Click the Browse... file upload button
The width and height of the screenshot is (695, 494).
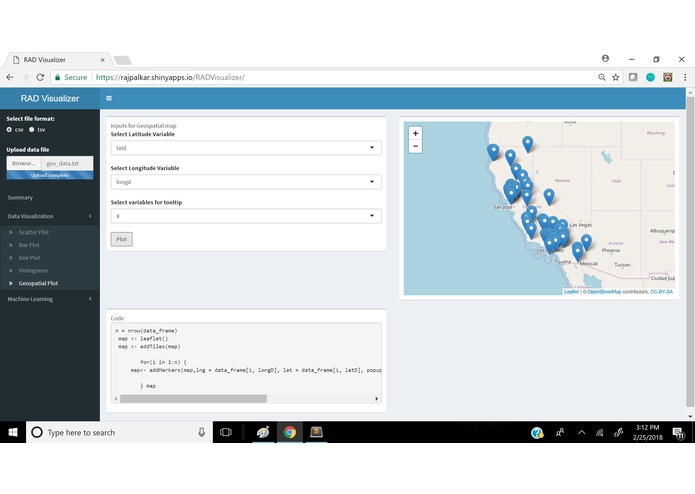point(23,163)
